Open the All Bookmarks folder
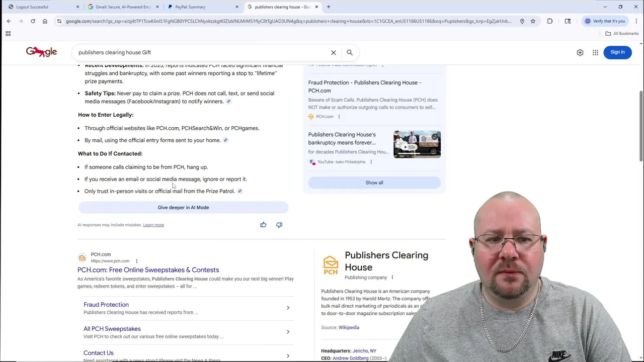Viewport: 644px width, 362px height. click(x=622, y=34)
